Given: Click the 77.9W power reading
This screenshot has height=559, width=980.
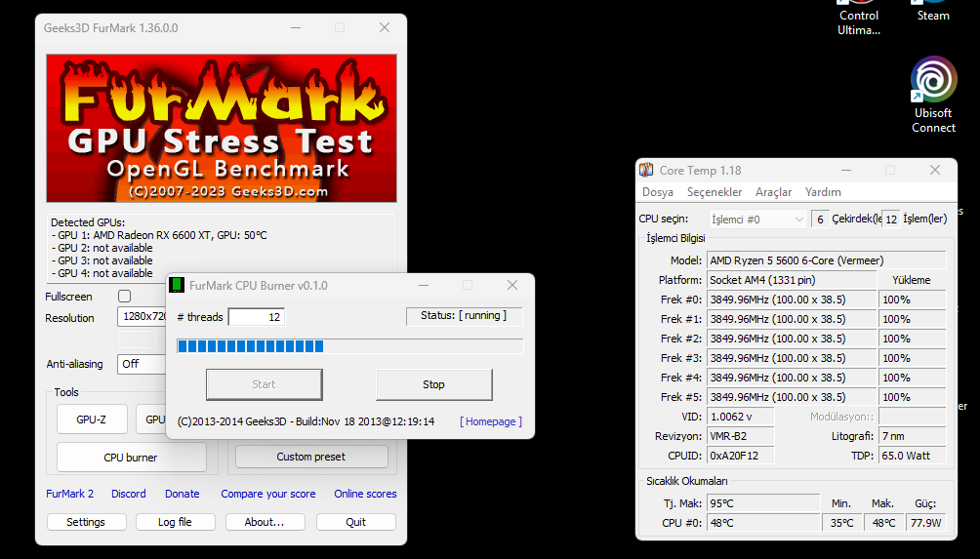Looking at the screenshot, I should (x=926, y=523).
